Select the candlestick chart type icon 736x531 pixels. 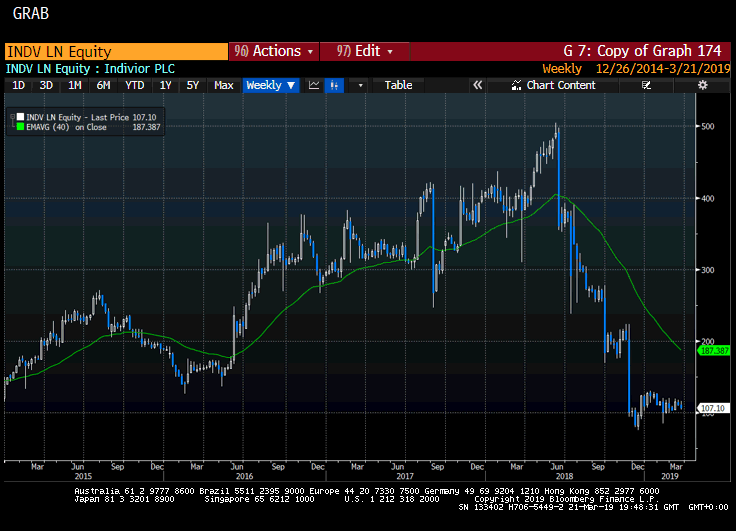(x=334, y=85)
